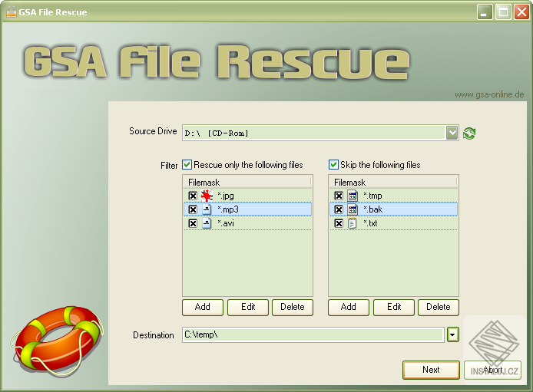The height and width of the screenshot is (392, 533).
Task: Uncheck the *.mp3 filemask checkbox
Action: point(193,209)
